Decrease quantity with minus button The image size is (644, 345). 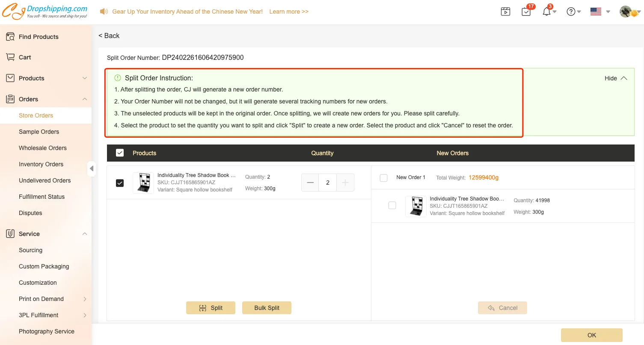[x=310, y=183]
